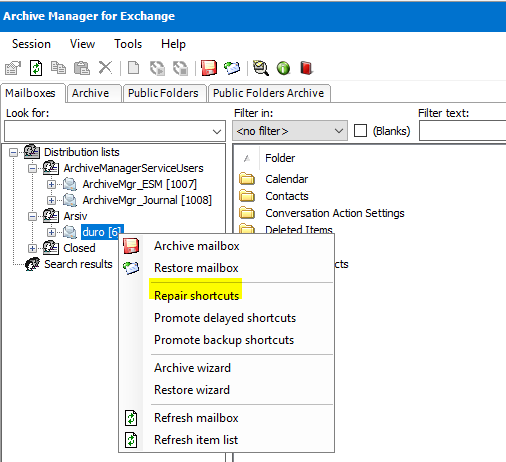Click the Arsiv group icon
The height and width of the screenshot is (462, 506).
[51, 216]
